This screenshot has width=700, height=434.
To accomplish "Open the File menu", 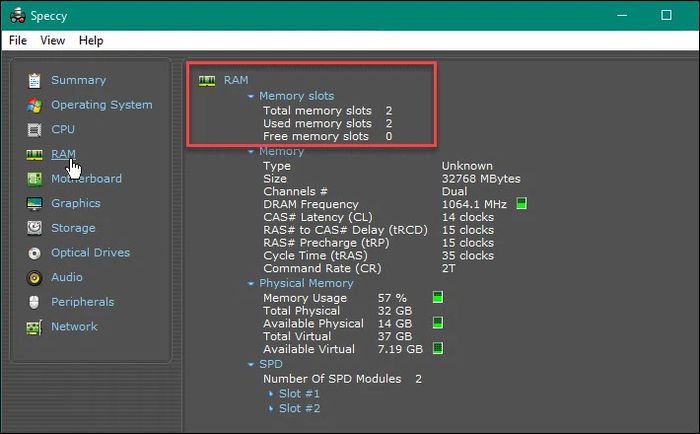I will (18, 41).
